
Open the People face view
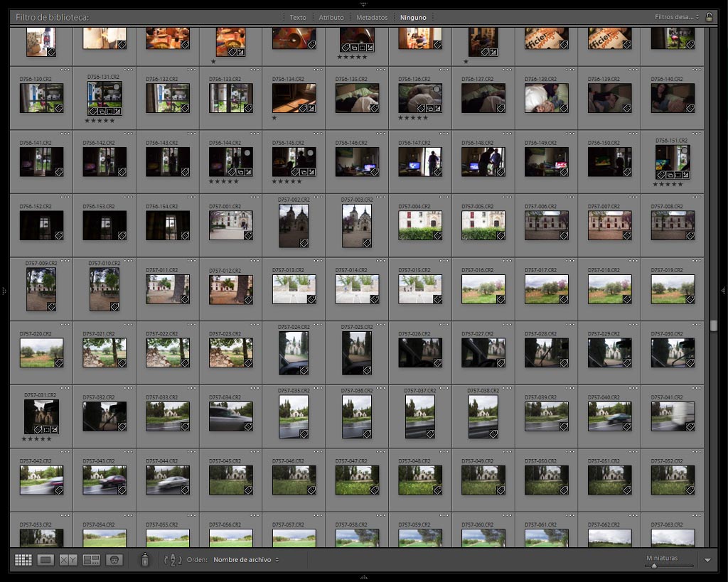coord(114,560)
